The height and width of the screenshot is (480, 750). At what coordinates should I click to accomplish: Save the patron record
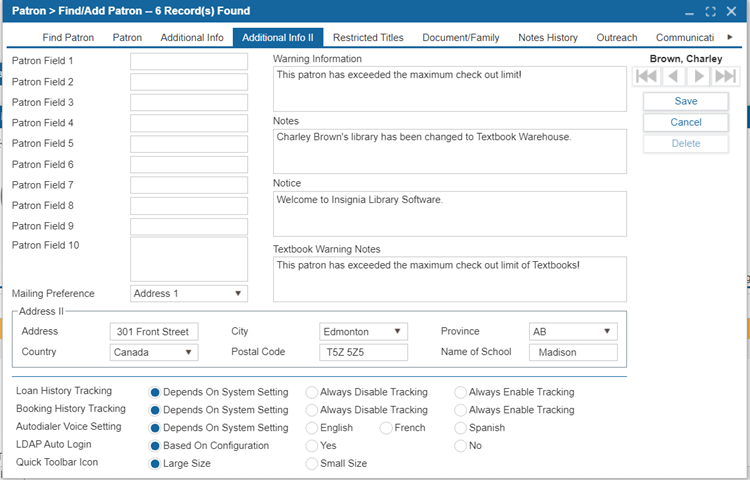(x=685, y=101)
